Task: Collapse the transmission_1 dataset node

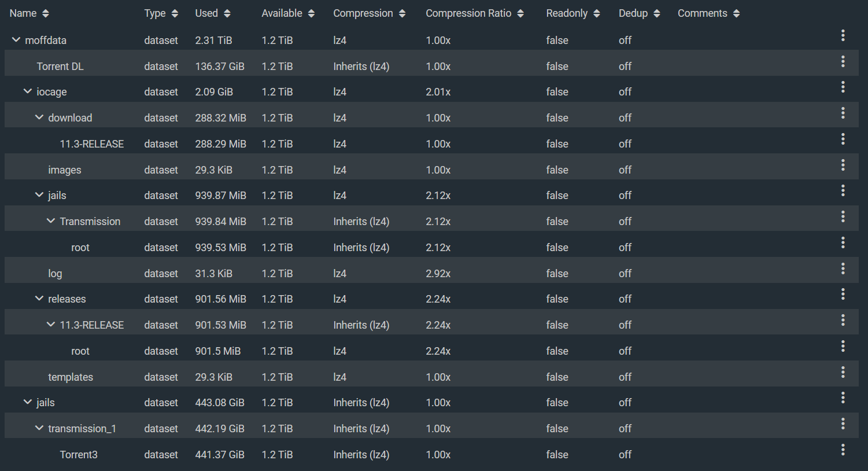Action: (x=39, y=428)
